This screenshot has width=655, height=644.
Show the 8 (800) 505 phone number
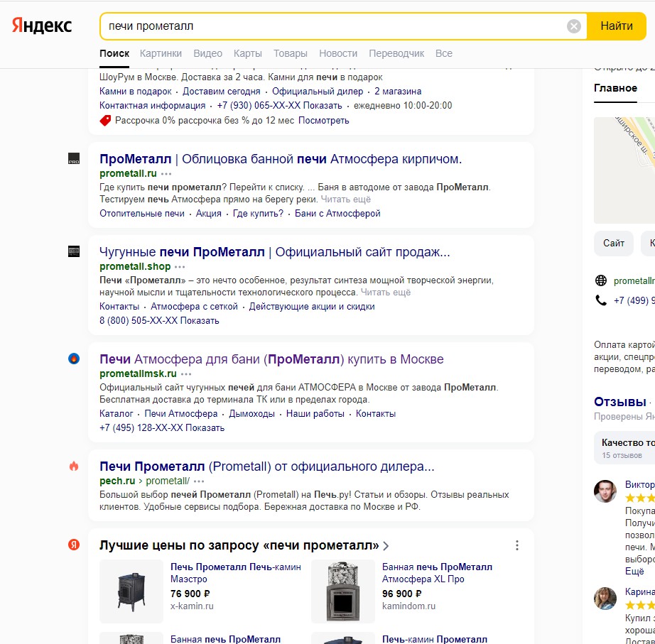[159, 321]
